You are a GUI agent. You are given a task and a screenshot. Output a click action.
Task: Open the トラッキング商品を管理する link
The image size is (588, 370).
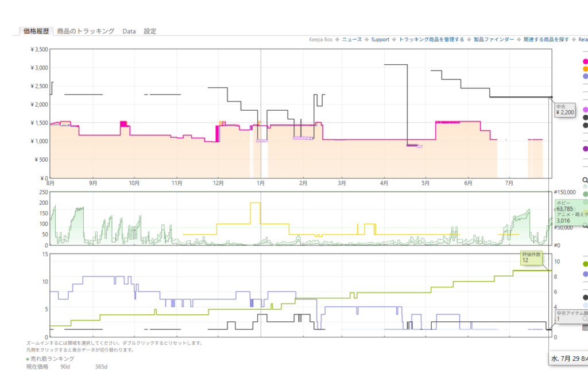click(431, 40)
